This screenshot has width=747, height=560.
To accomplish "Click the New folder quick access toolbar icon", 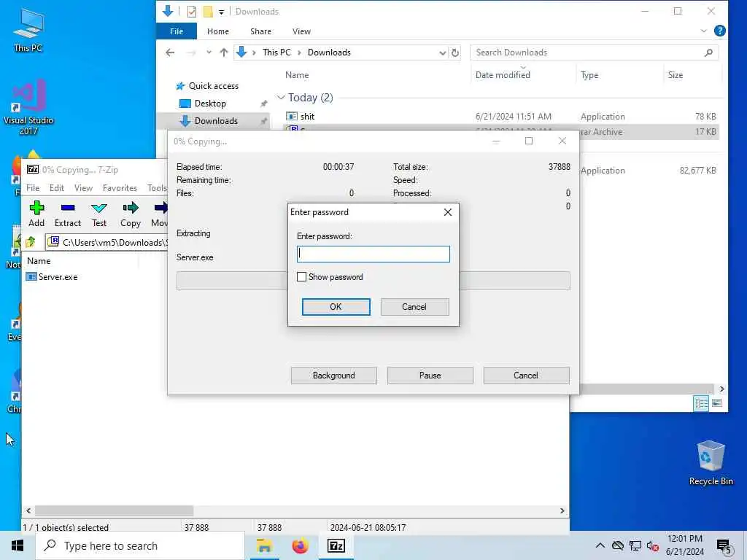I will tap(208, 12).
